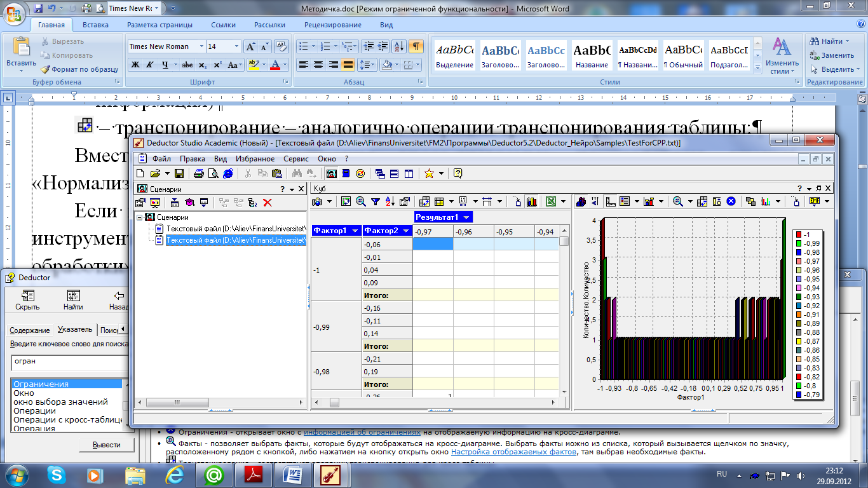868x488 pixels.
Task: Click the Excel export icon in Cube toolbar
Action: click(550, 201)
